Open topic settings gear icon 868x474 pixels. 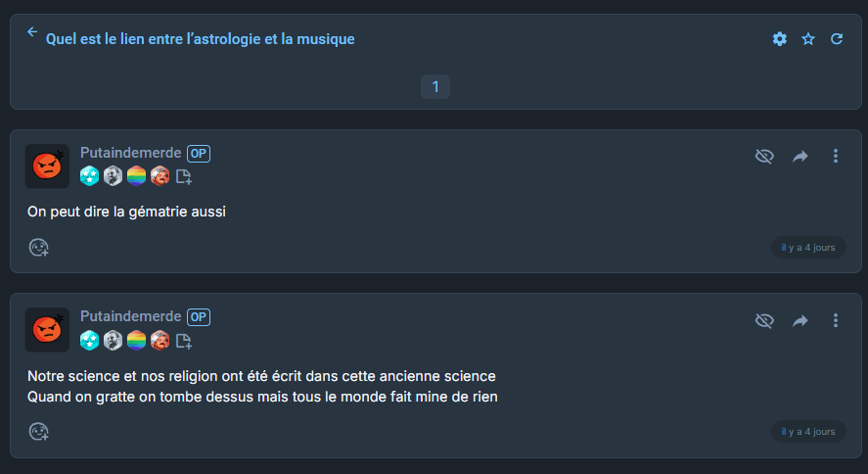779,39
